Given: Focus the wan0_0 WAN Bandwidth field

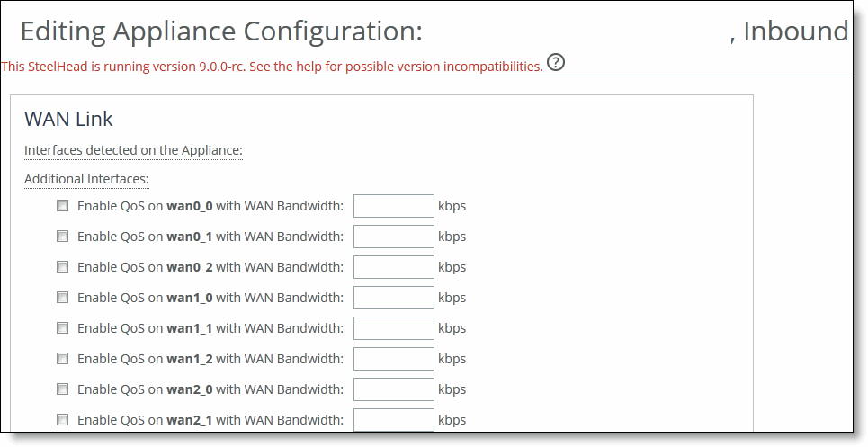Looking at the screenshot, I should 393,206.
